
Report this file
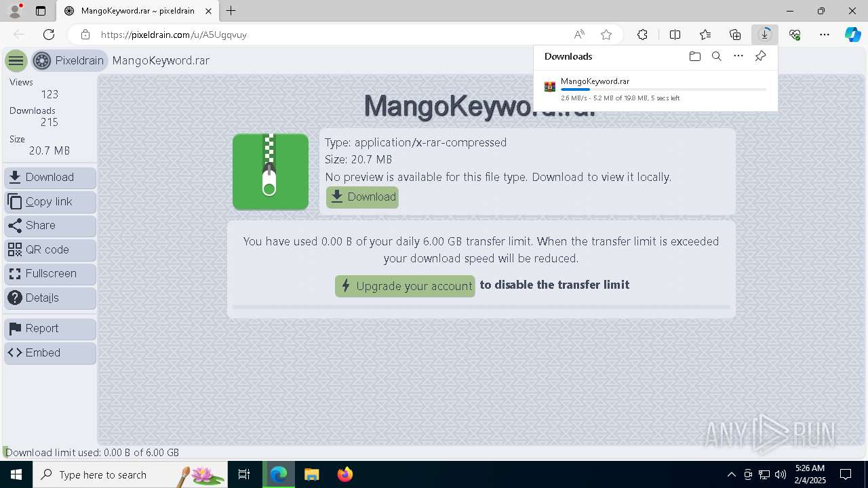pos(50,329)
